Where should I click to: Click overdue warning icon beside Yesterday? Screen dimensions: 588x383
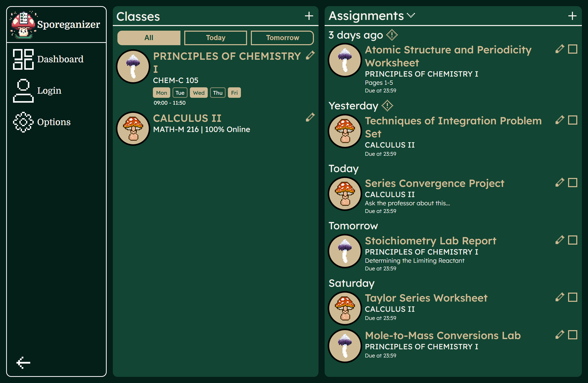coord(387,106)
